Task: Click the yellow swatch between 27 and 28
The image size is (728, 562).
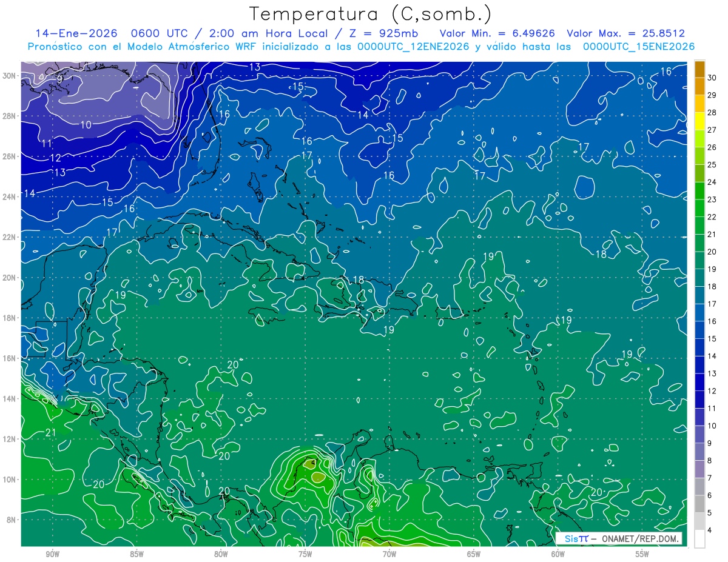Action: point(699,121)
